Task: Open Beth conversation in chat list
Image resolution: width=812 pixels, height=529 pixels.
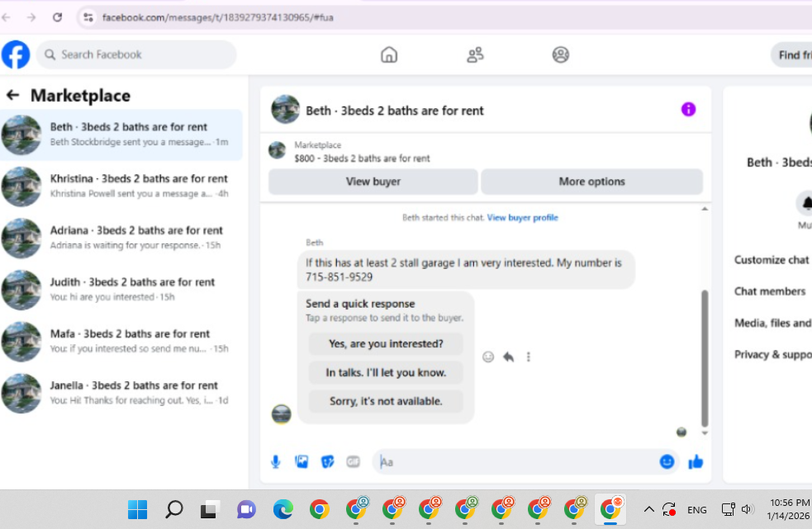Action: pyautogui.click(x=121, y=135)
